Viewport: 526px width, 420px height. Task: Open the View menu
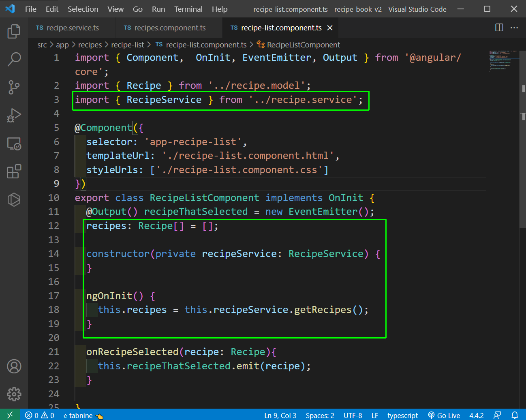tap(115, 9)
